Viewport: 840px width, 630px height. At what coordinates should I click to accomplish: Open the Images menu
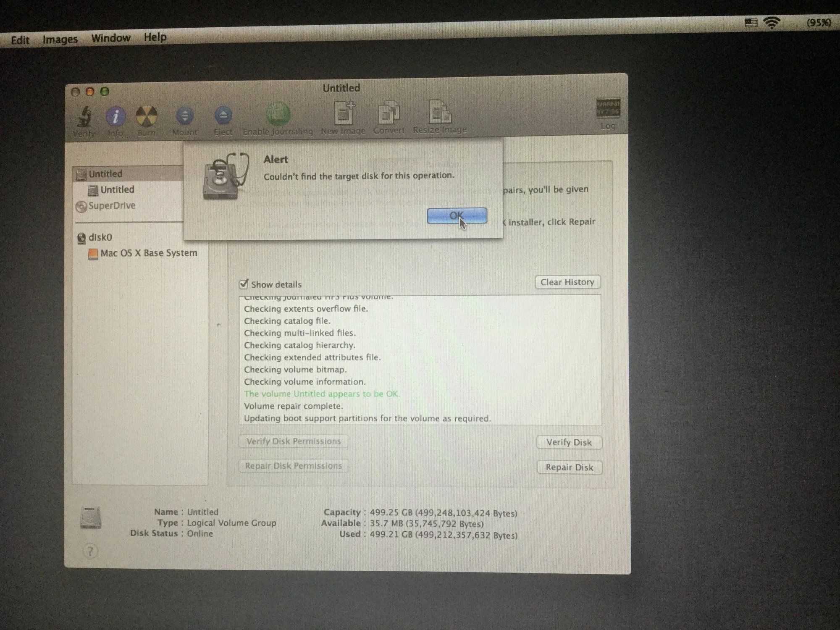pyautogui.click(x=60, y=39)
